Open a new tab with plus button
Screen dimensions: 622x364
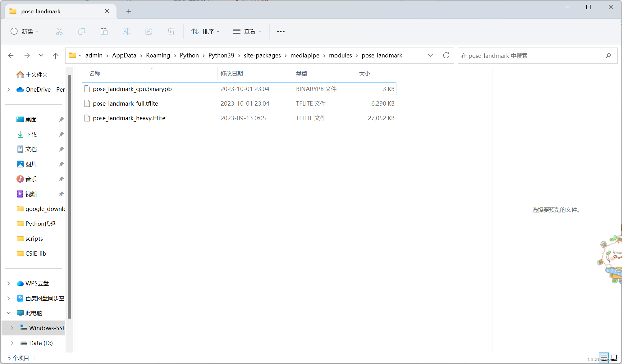(x=129, y=11)
